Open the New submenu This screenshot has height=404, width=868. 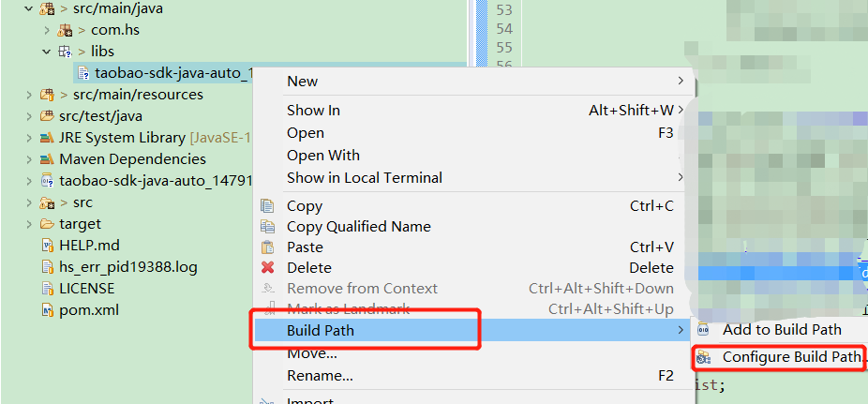point(302,82)
